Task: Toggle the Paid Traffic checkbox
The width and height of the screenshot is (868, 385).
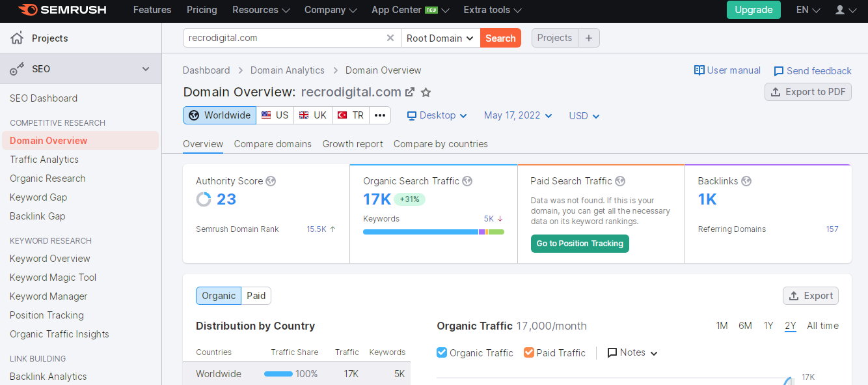Action: click(529, 352)
